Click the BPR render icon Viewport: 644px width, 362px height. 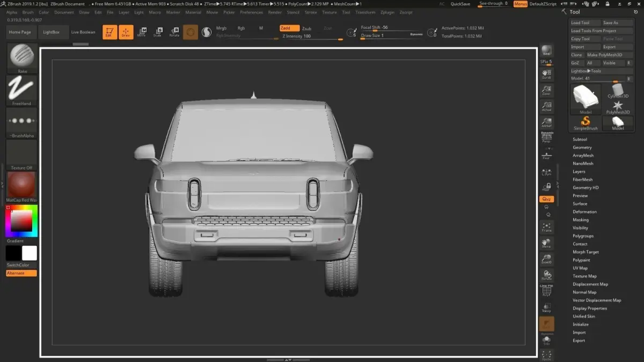[x=546, y=50]
